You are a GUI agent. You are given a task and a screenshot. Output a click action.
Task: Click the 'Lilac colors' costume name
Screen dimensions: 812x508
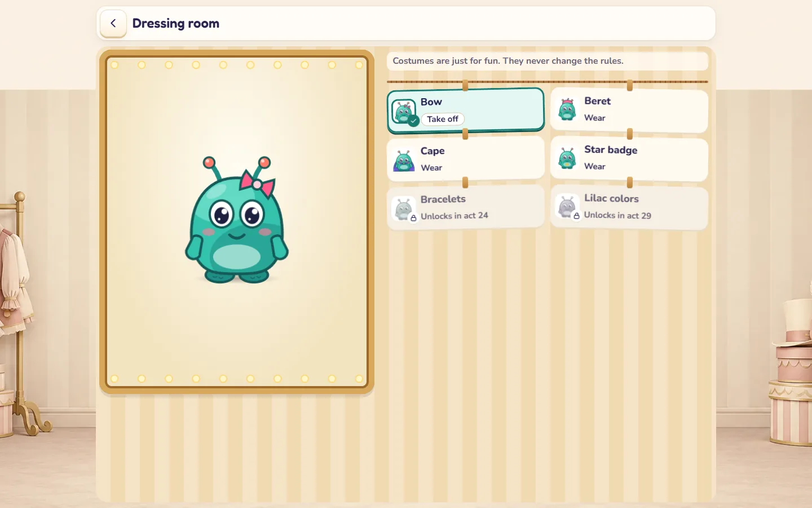coord(611,198)
